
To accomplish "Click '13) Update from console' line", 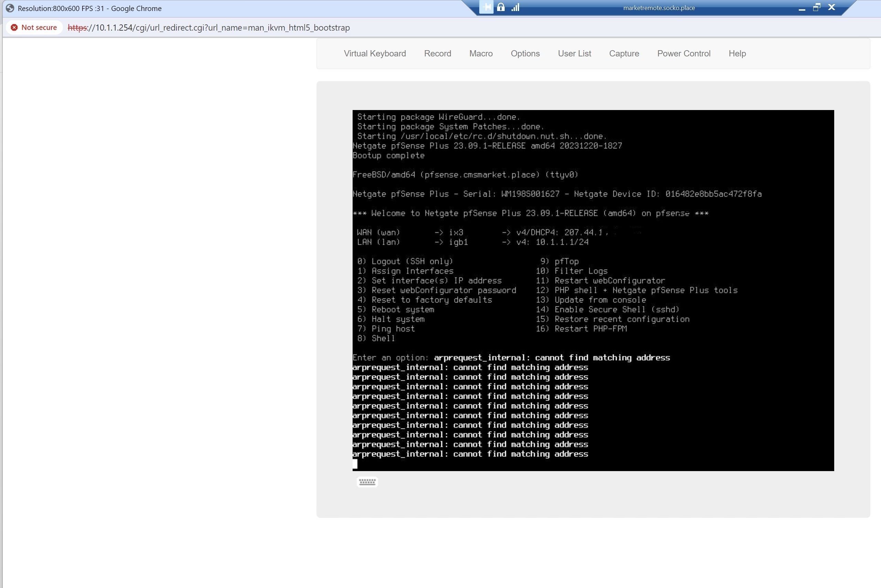I will click(591, 300).
